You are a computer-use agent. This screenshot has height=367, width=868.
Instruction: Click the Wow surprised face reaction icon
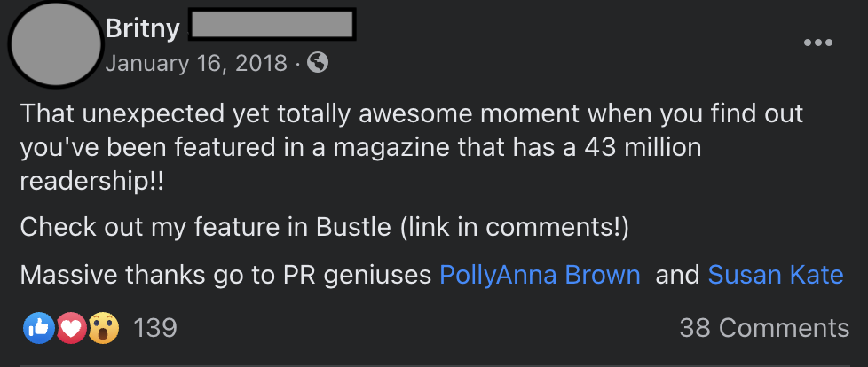(103, 328)
